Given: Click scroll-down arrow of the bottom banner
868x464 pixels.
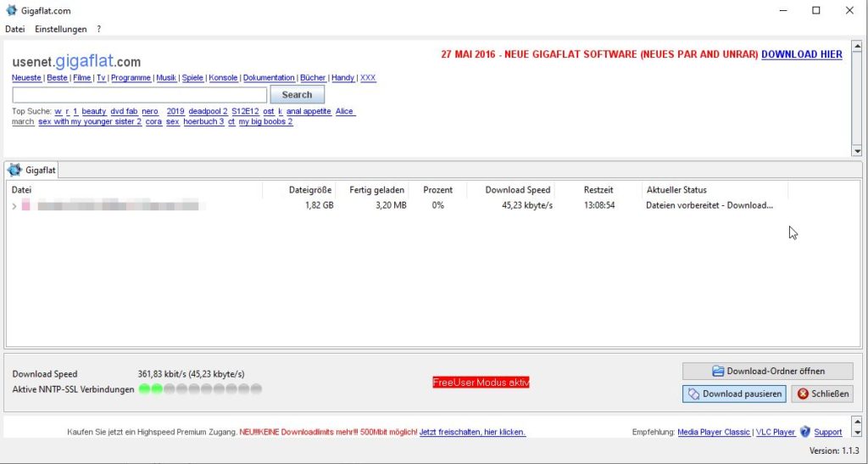Looking at the screenshot, I should point(857,433).
